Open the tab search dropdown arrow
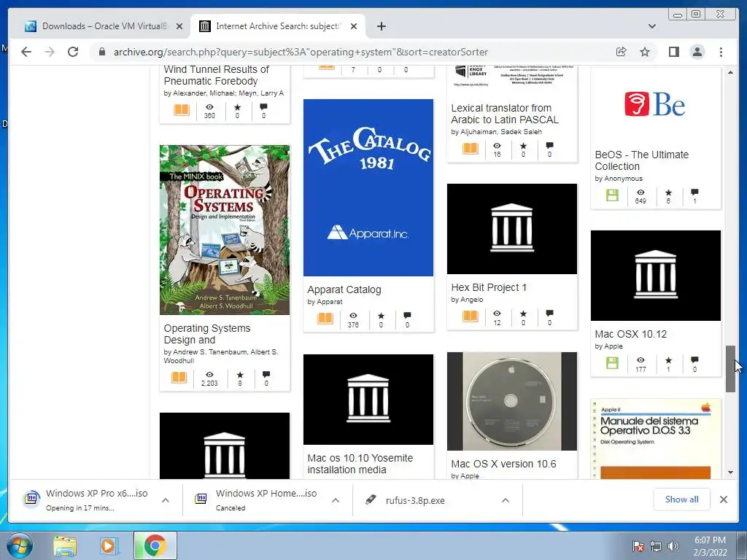The image size is (747, 560). tap(652, 26)
